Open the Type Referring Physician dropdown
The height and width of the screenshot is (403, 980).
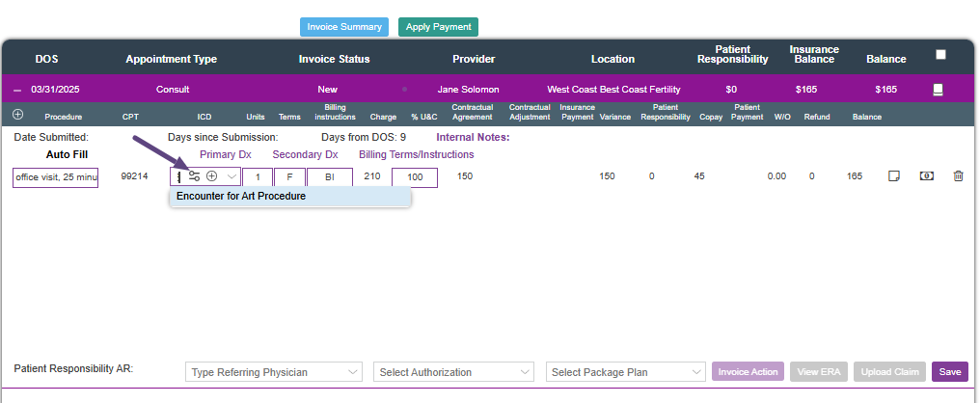click(x=273, y=372)
